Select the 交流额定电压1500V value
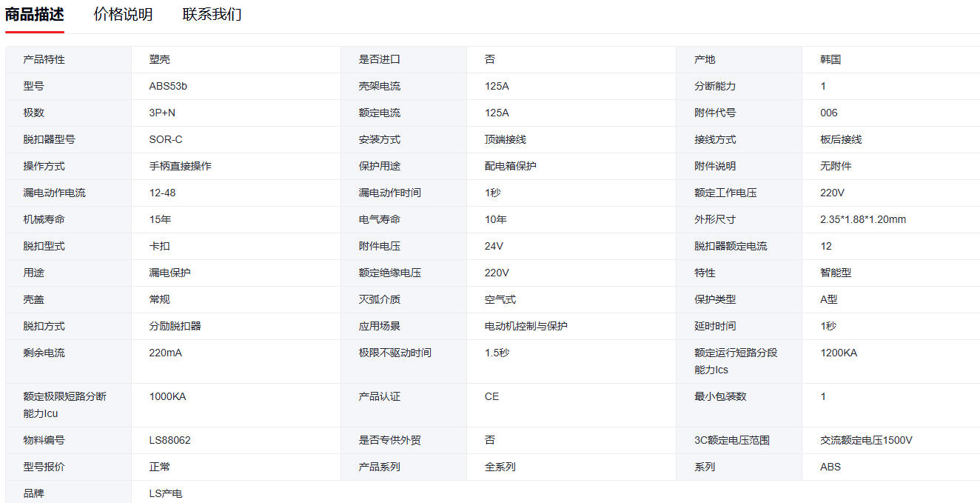 coord(866,440)
